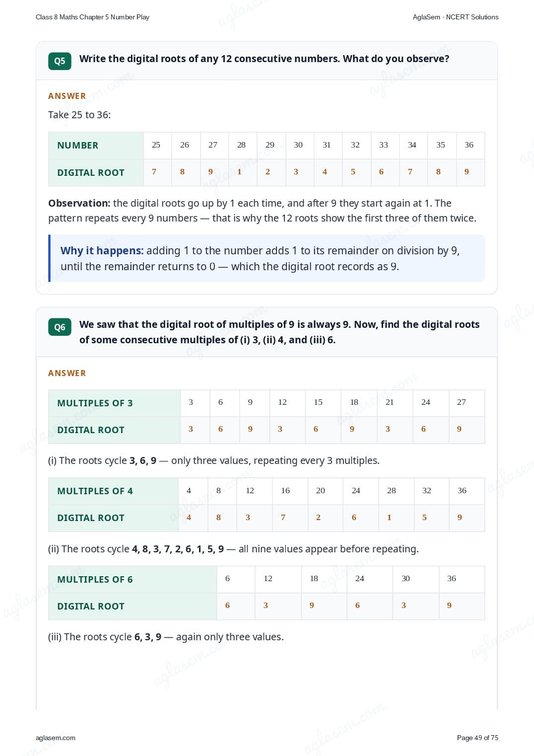Click the Page 49 of 75 indicator
Viewport: 534px width, 756px height.
[x=477, y=738]
